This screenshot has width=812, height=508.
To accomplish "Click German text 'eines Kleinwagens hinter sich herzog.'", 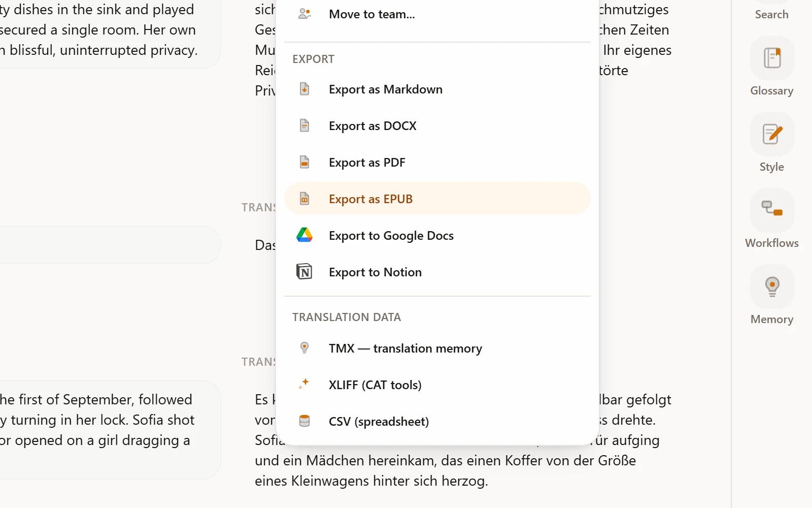I will point(371,481).
